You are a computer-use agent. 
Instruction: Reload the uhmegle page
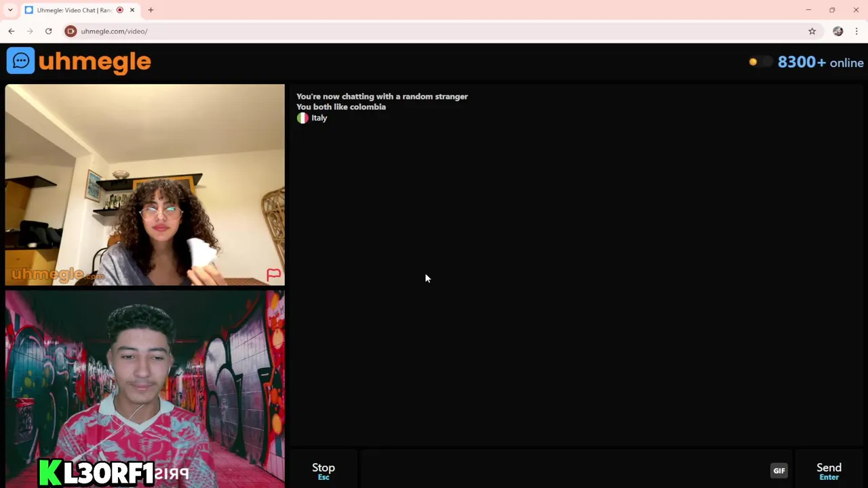point(48,31)
